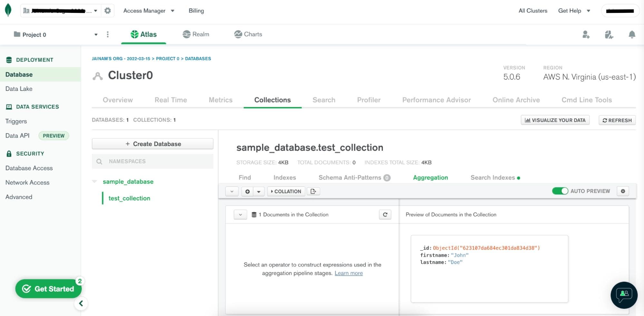
Task: Click the invite user icon
Action: click(586, 35)
